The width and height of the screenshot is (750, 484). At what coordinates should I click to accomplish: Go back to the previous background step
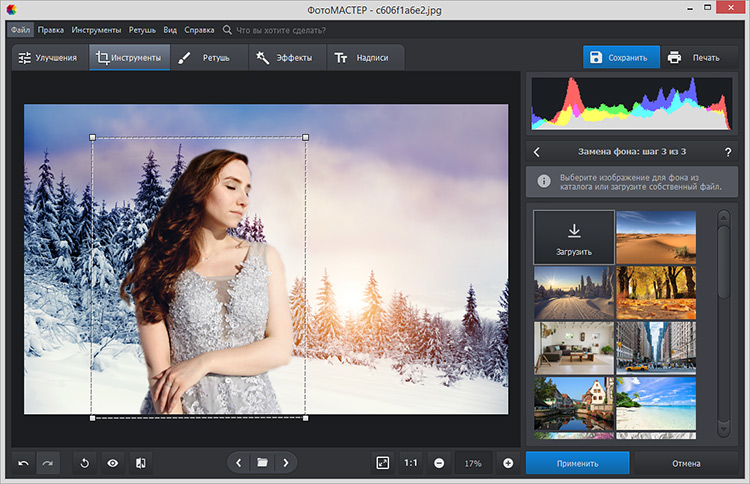(537, 152)
